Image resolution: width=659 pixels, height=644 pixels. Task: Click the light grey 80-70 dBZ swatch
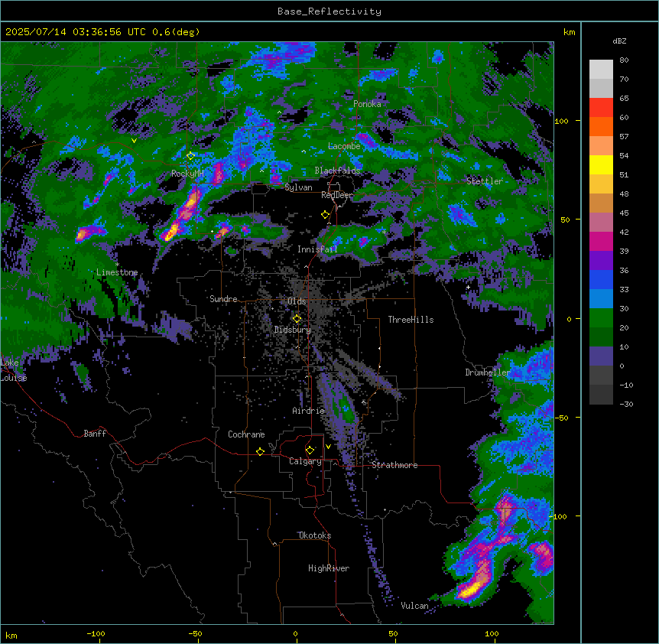pyautogui.click(x=601, y=70)
